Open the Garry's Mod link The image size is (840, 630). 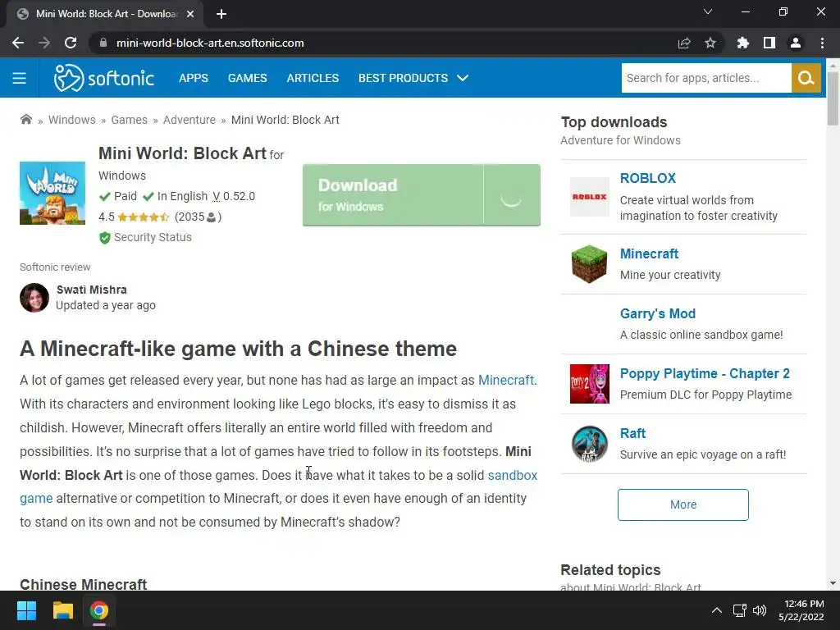point(657,313)
